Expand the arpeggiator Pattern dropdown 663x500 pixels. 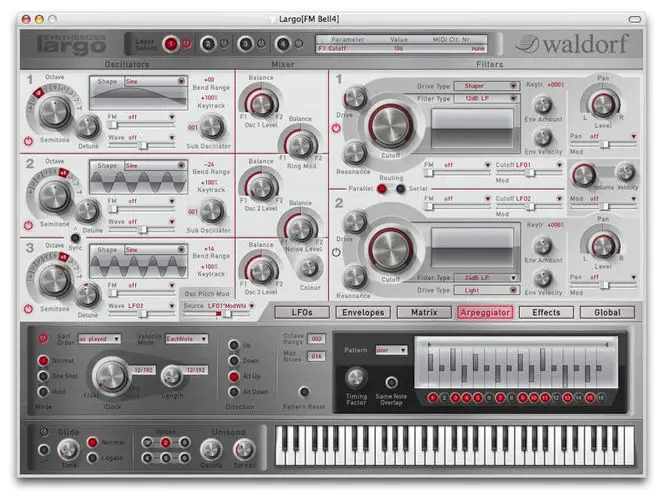point(391,350)
